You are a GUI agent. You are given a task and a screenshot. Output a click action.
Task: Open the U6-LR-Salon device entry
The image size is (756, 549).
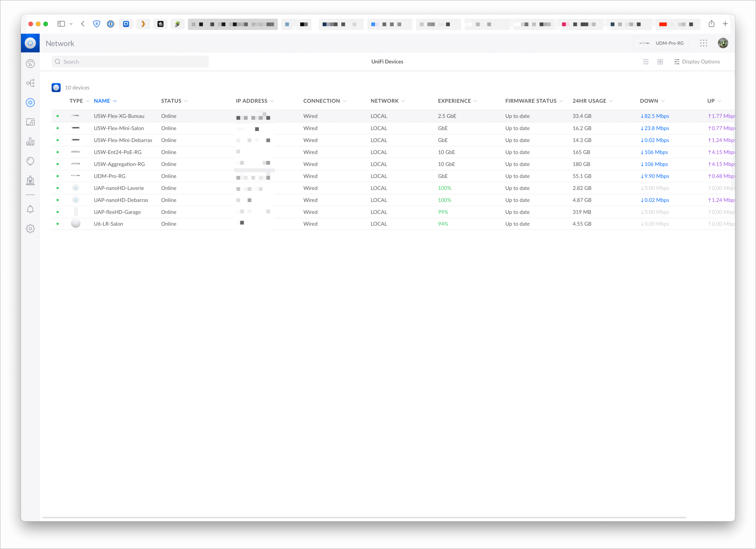pyautogui.click(x=108, y=224)
